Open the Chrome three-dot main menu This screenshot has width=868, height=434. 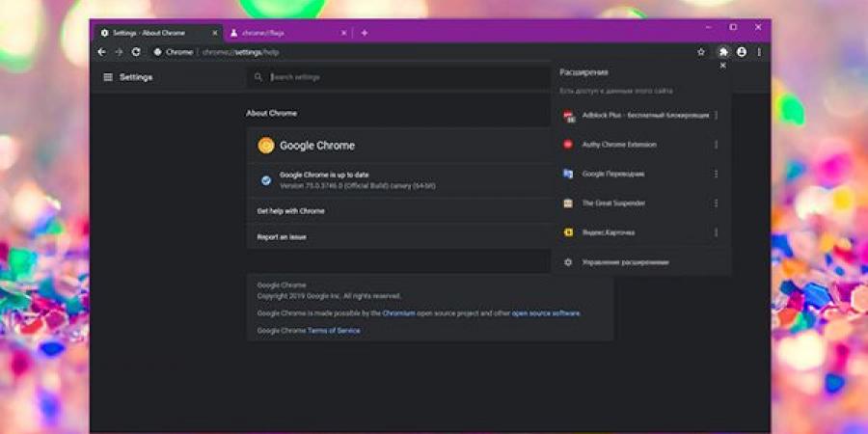click(759, 52)
